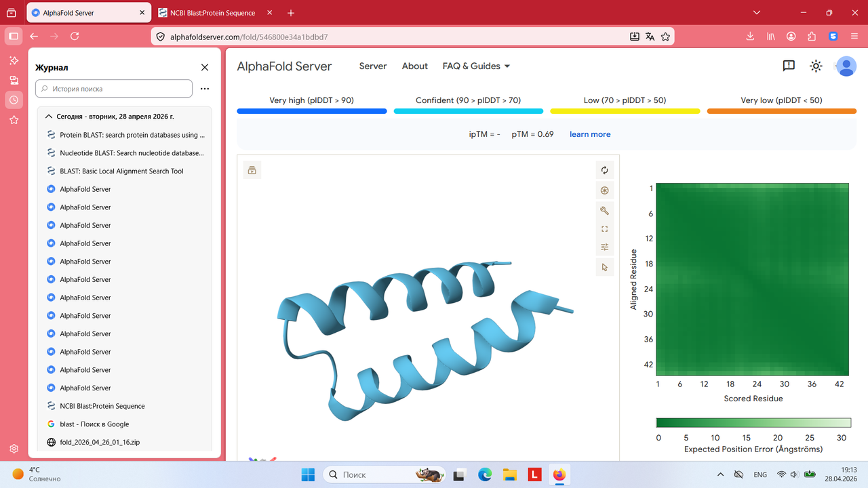The width and height of the screenshot is (868, 488).
Task: Go forward to the next page
Action: pyautogui.click(x=54, y=37)
